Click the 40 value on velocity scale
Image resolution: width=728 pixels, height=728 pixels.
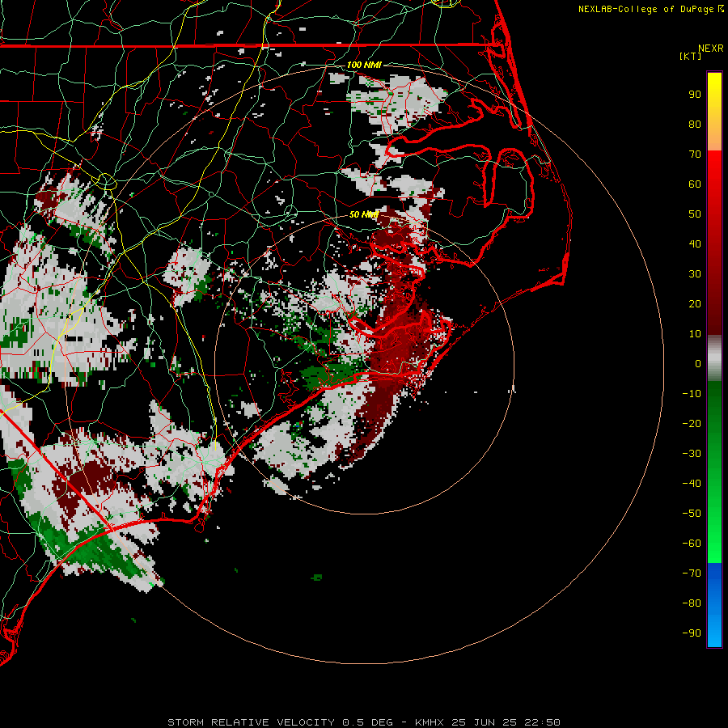(695, 244)
